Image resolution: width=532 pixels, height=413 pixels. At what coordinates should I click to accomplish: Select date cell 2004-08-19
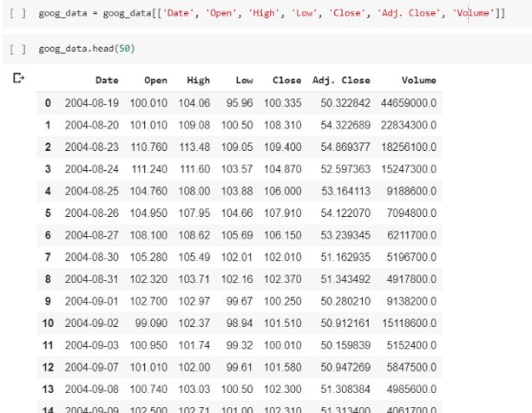(92, 102)
